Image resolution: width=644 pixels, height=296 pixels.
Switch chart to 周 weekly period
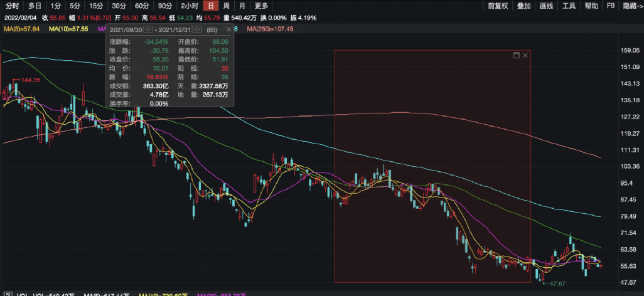pyautogui.click(x=226, y=6)
